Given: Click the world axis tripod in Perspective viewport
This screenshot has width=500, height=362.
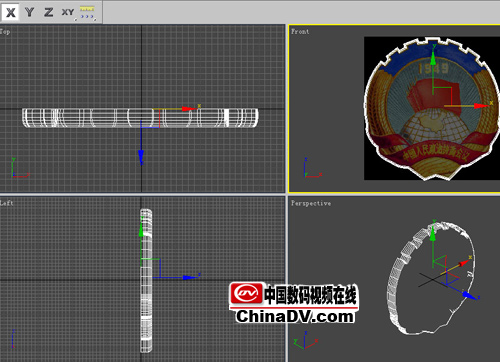Looking at the screenshot, I should tap(306, 340).
